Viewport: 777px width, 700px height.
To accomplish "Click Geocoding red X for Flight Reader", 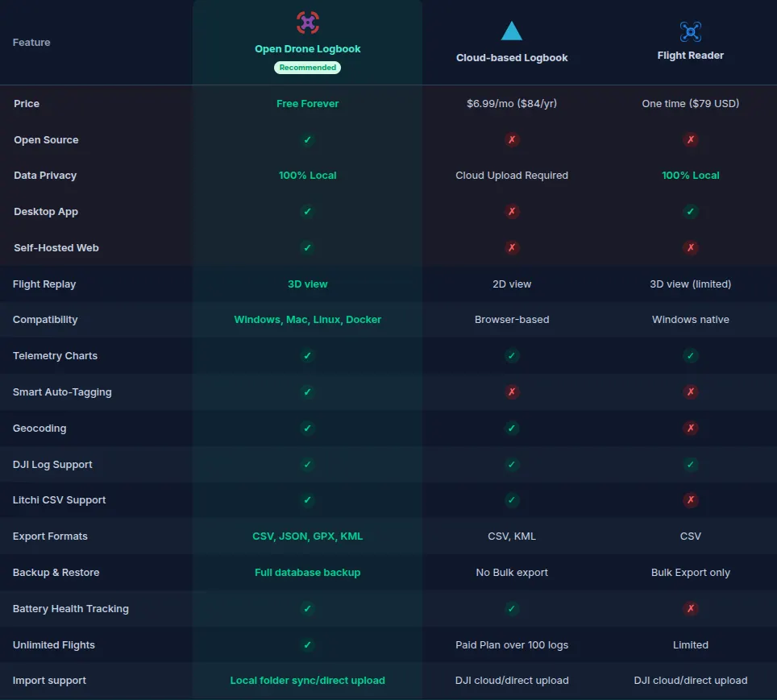I will point(690,428).
